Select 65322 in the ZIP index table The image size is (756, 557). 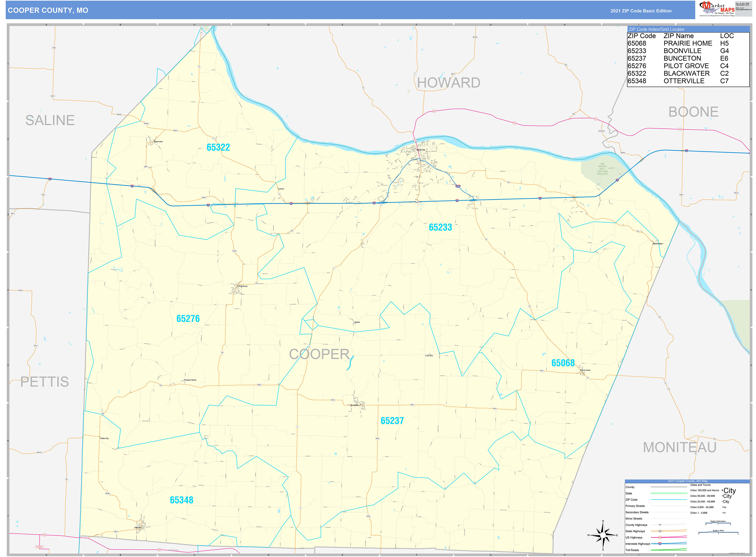[x=637, y=73]
